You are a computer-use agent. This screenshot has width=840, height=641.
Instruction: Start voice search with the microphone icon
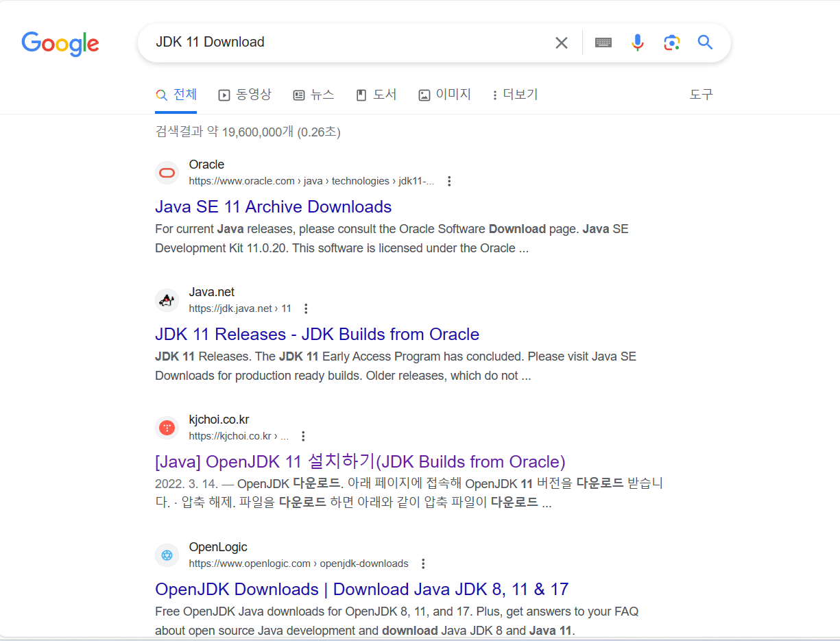[638, 43]
